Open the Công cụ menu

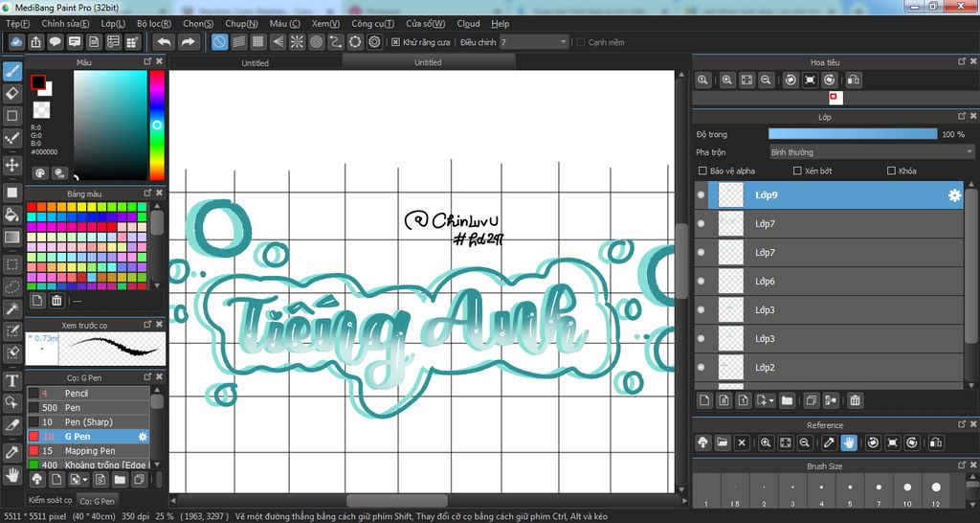(x=372, y=24)
